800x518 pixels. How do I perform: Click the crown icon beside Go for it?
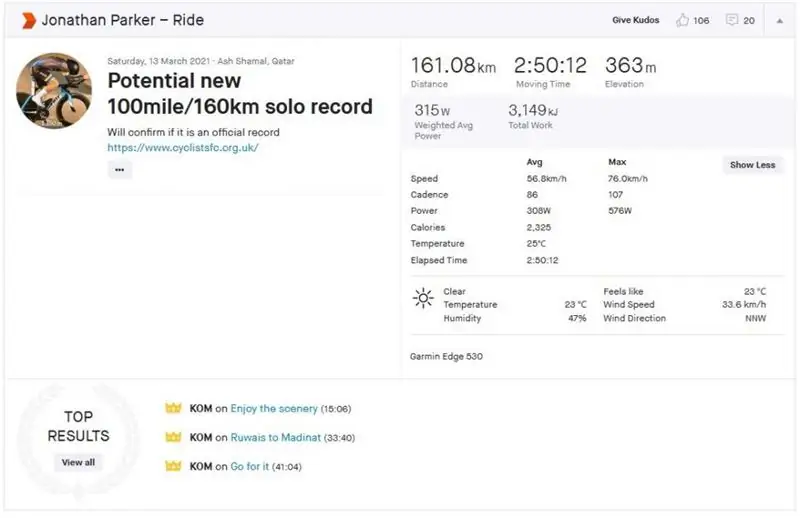[x=174, y=466]
